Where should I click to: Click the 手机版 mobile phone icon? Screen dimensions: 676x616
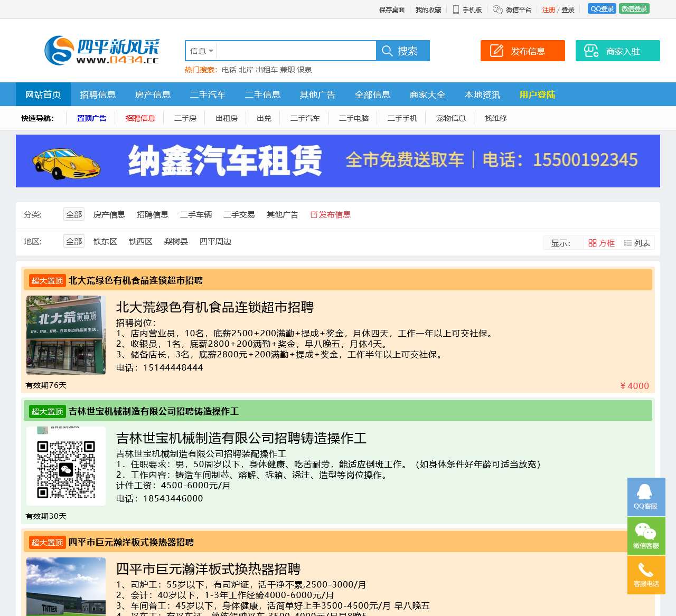[456, 10]
